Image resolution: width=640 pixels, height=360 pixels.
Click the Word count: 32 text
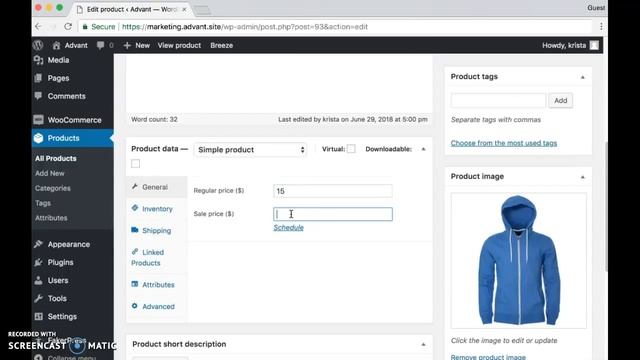tap(154, 119)
